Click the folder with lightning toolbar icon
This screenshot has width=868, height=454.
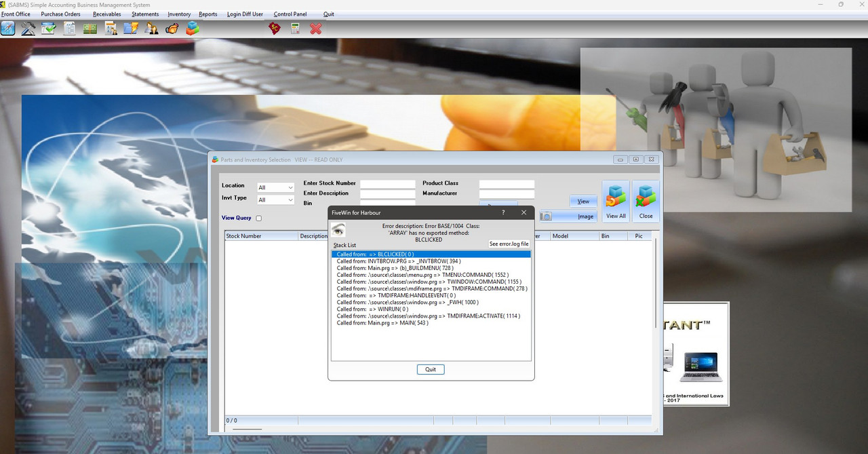click(x=131, y=29)
